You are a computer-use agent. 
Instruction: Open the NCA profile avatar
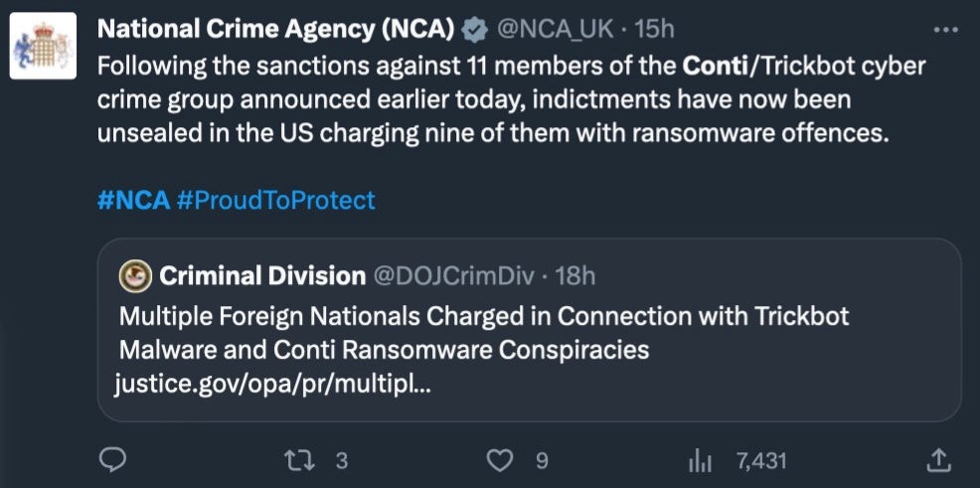[x=42, y=46]
